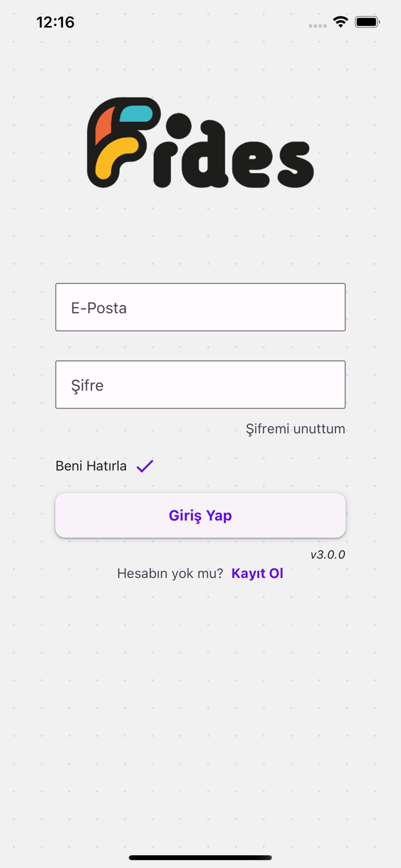The width and height of the screenshot is (401, 868).
Task: Open Şifremi unuttum password recovery
Action: click(x=296, y=429)
